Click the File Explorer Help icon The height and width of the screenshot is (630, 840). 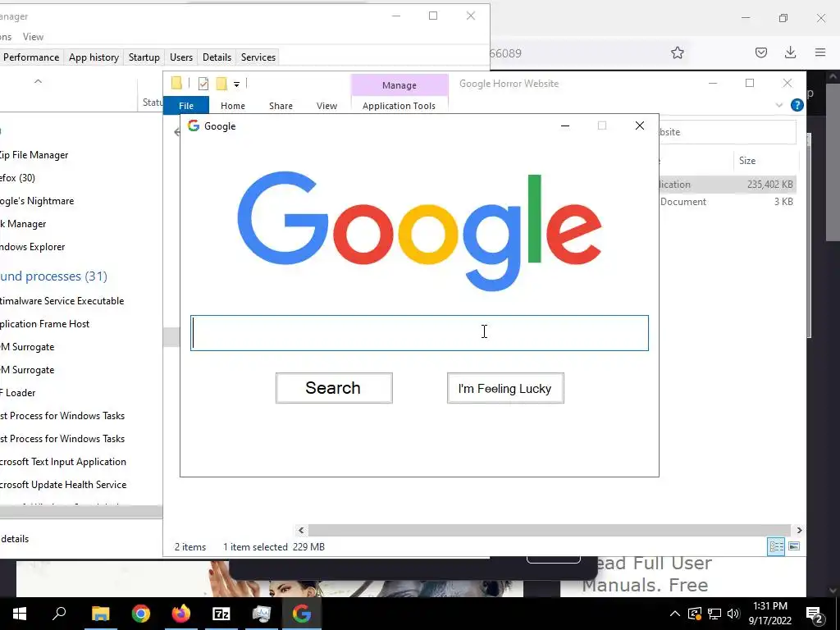tap(797, 105)
